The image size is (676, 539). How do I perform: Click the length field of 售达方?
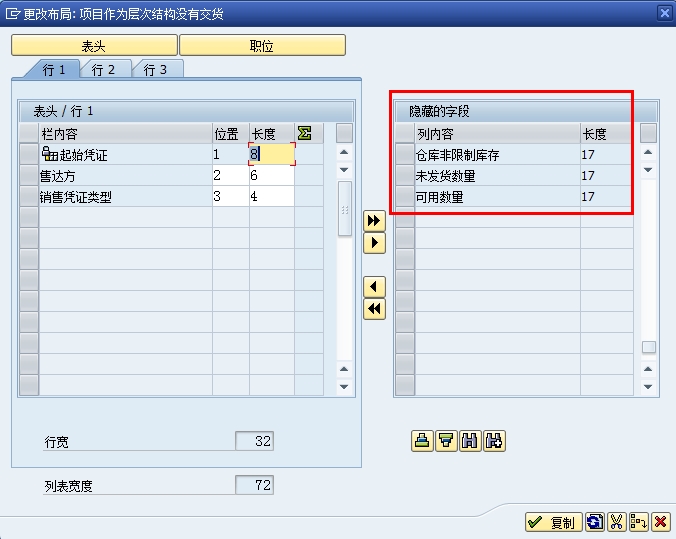272,175
